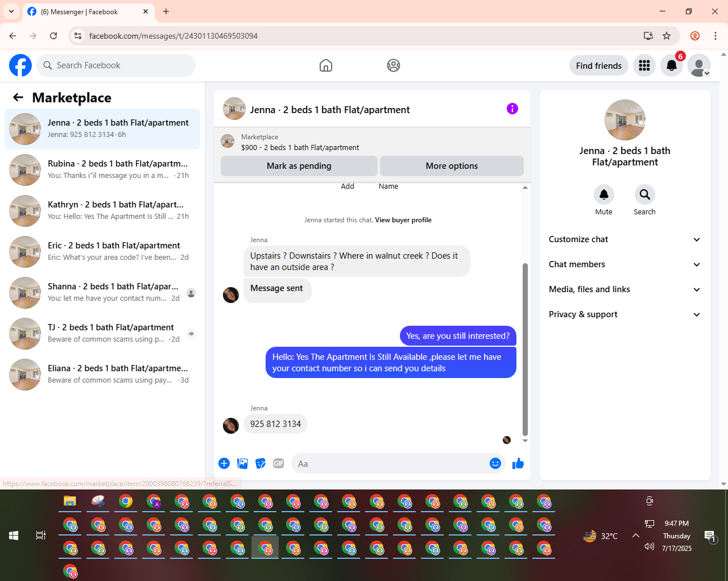Go back using the Marketplace back arrow
The height and width of the screenshot is (581, 728).
coord(18,97)
